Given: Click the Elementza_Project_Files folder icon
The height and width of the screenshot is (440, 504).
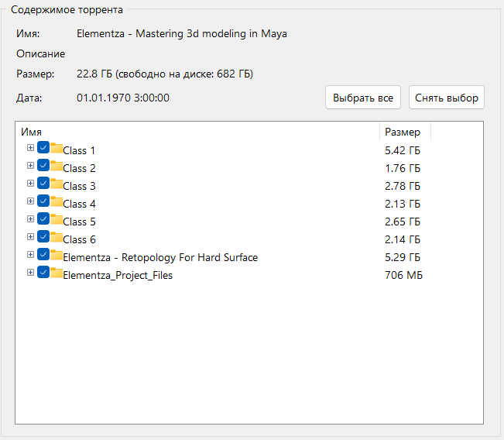Looking at the screenshot, I should [57, 273].
